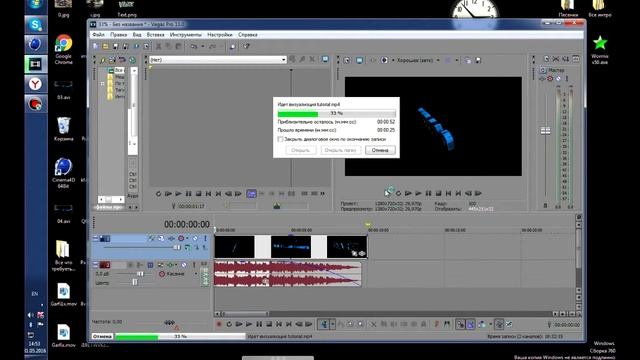The image size is (640, 360).
Task: Click the Loop playback icon under video preview
Action: click(x=398, y=193)
